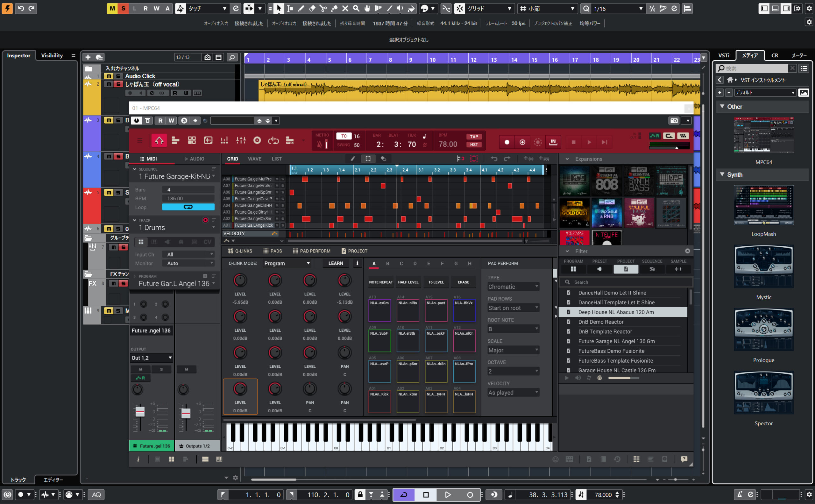Image resolution: width=815 pixels, height=504 pixels.
Task: Click the MPC home (main) icon
Action: tap(159, 140)
